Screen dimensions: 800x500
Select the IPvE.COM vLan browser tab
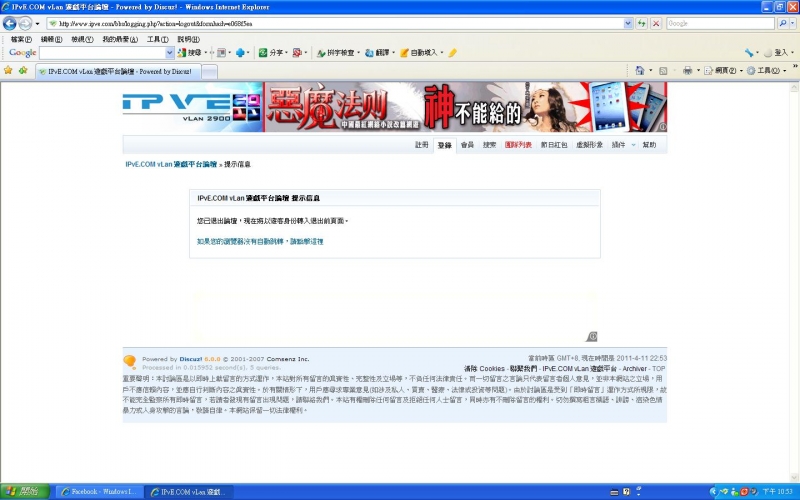pyautogui.click(x=118, y=71)
